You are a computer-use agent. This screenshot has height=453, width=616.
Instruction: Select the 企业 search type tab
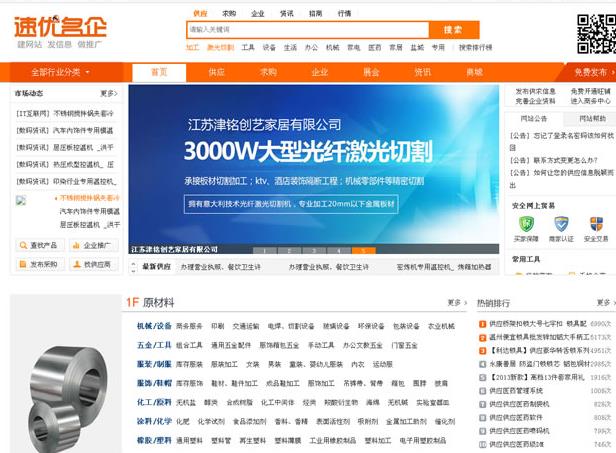(258, 13)
